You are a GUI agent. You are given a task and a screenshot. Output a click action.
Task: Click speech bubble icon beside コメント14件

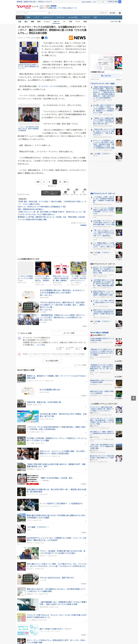click(19, 333)
